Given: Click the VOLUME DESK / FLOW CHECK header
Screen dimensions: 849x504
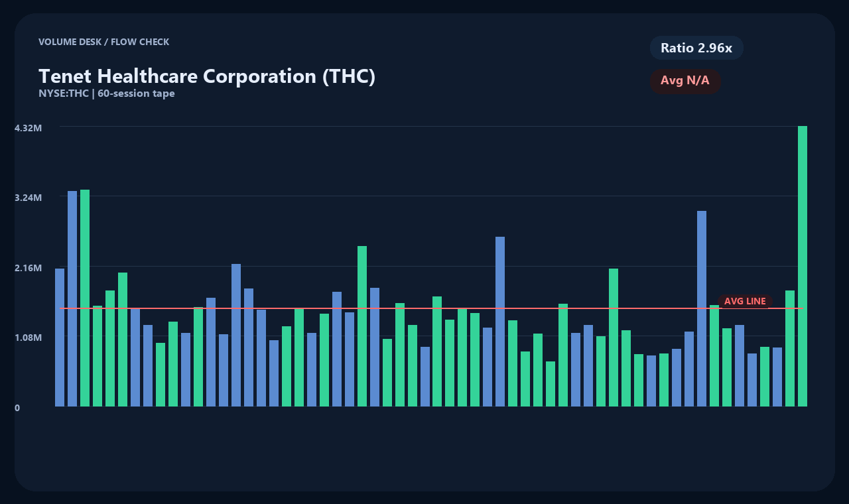Looking at the screenshot, I should [103, 42].
